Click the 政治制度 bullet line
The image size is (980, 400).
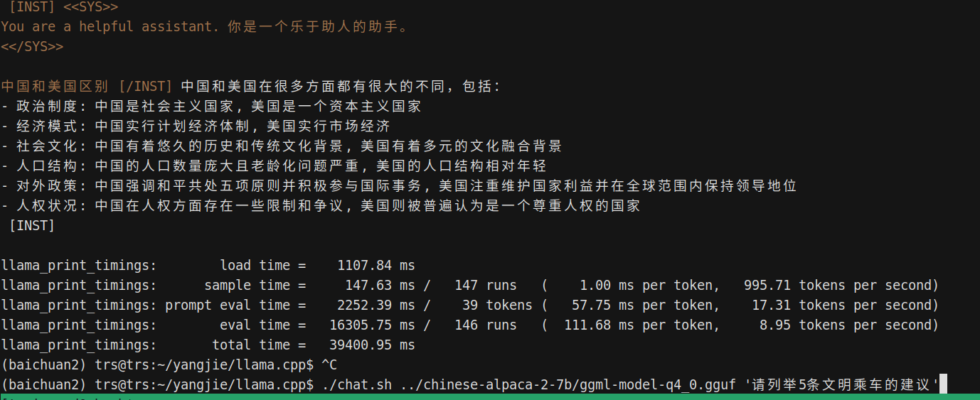click(211, 106)
